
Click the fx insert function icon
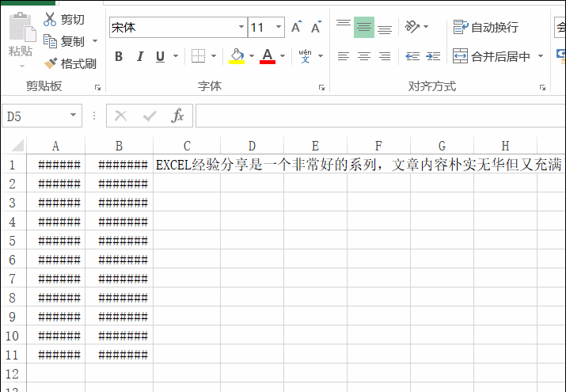[x=177, y=116]
